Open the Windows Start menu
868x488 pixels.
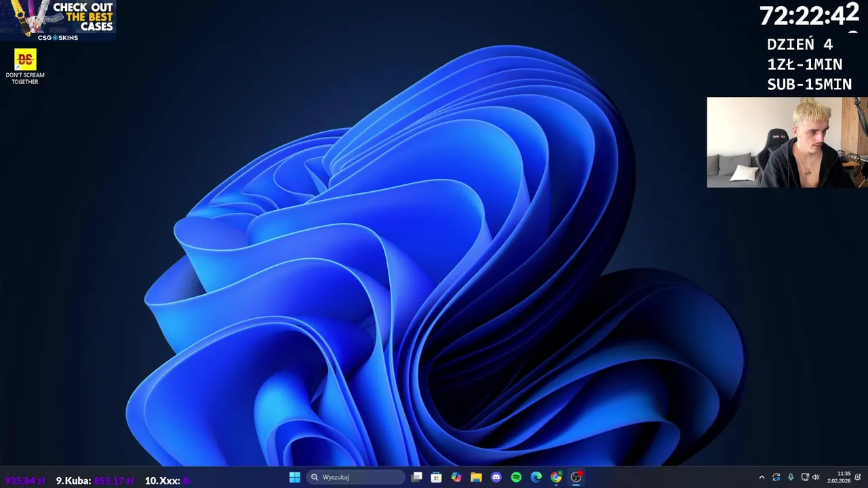coord(294,477)
